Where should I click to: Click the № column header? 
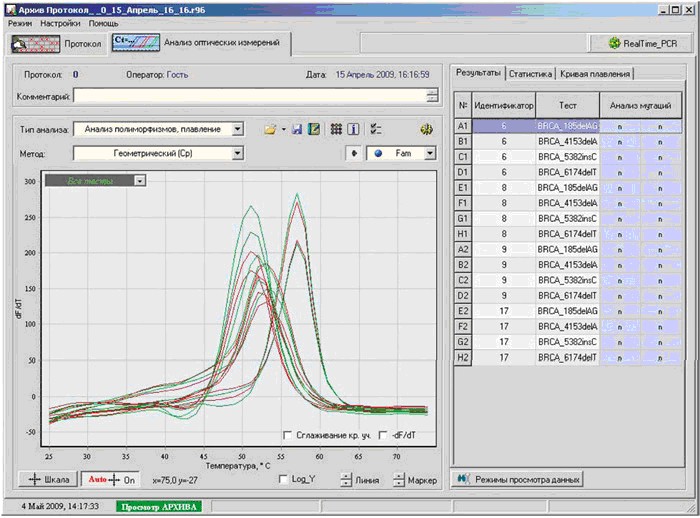[x=463, y=106]
